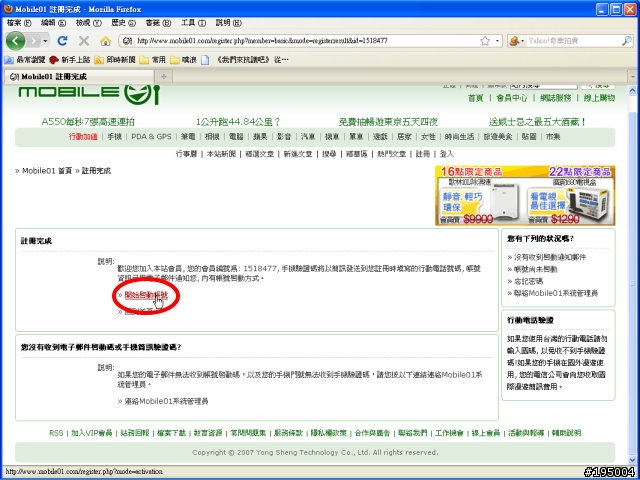This screenshot has height=480, width=640.
Task: Open the 登入 sub-navigation link
Action: point(447,154)
